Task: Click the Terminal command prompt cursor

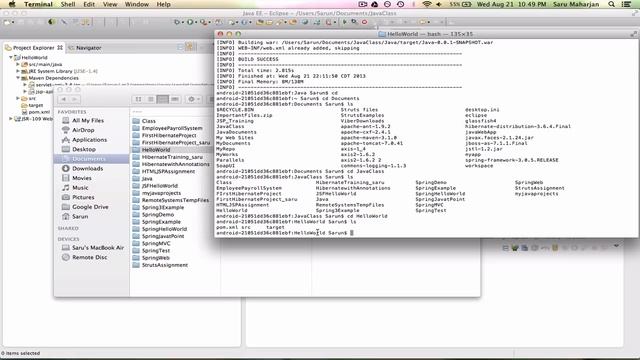Action: (x=352, y=233)
